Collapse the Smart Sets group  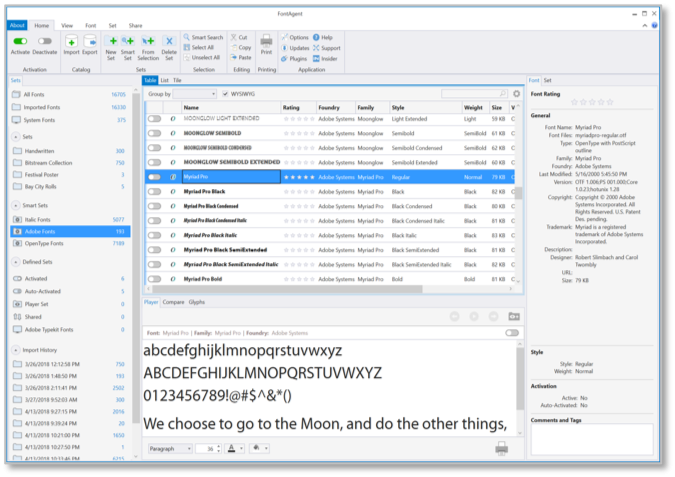tap(16, 206)
